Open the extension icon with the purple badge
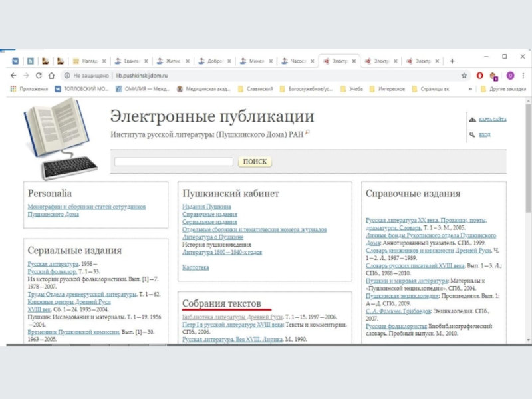 tap(494, 76)
